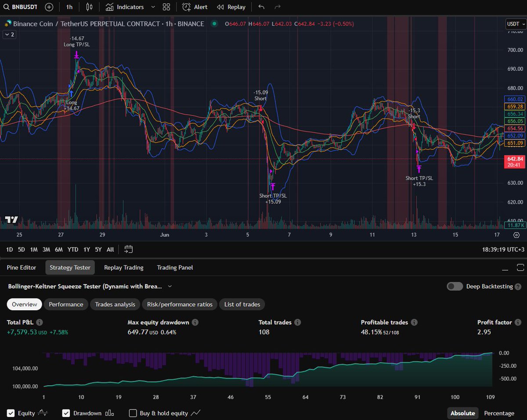The image size is (527, 420).
Task: Toggle the Equity checkbox
Action: [11, 413]
